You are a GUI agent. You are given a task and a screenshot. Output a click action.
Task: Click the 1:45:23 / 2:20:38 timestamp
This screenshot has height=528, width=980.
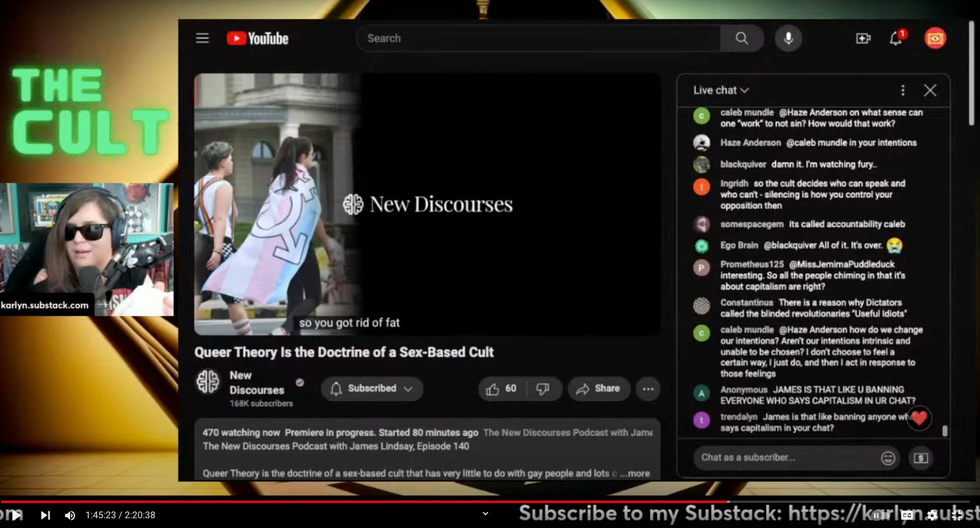pos(120,515)
